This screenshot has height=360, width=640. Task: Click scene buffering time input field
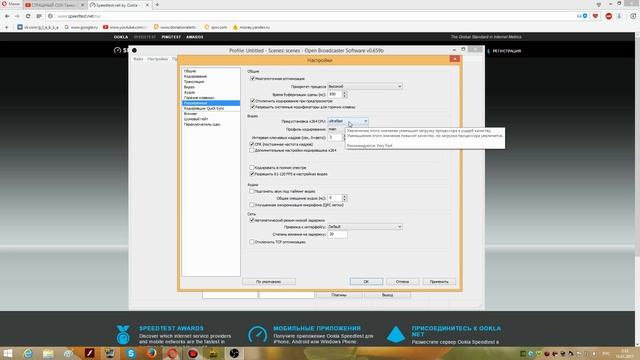[335, 94]
